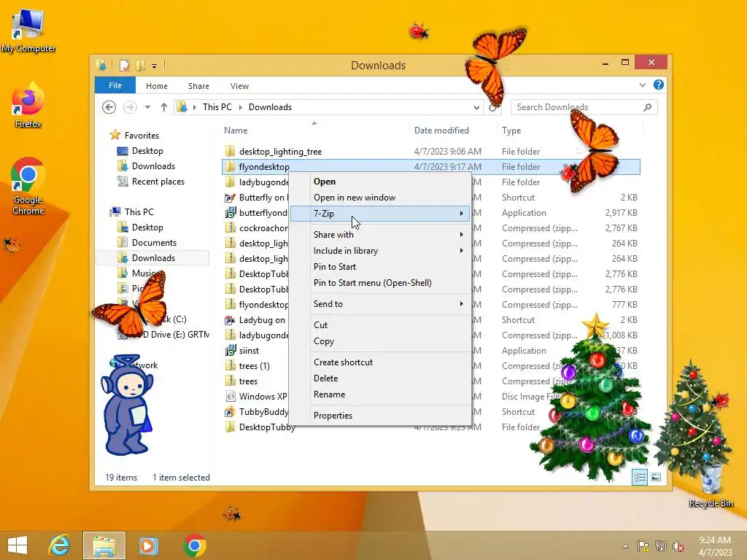Go back using the Back arrow
Screen dimensions: 747x560
pyautogui.click(x=109, y=107)
